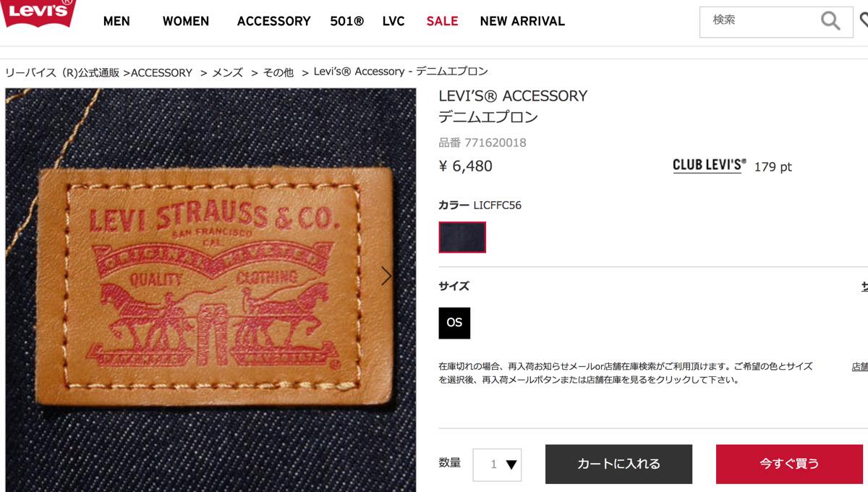This screenshot has width=868, height=492.
Task: Click the leather patch product image
Action: [x=210, y=289]
